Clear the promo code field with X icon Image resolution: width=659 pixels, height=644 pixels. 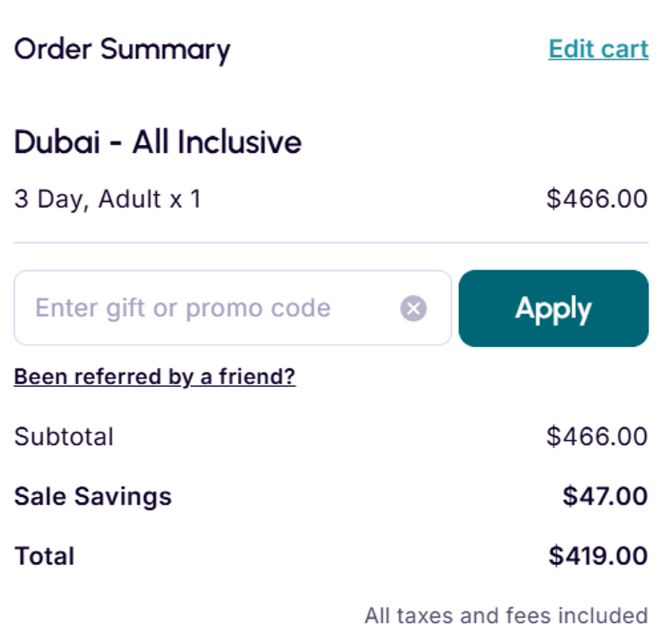[x=413, y=308]
